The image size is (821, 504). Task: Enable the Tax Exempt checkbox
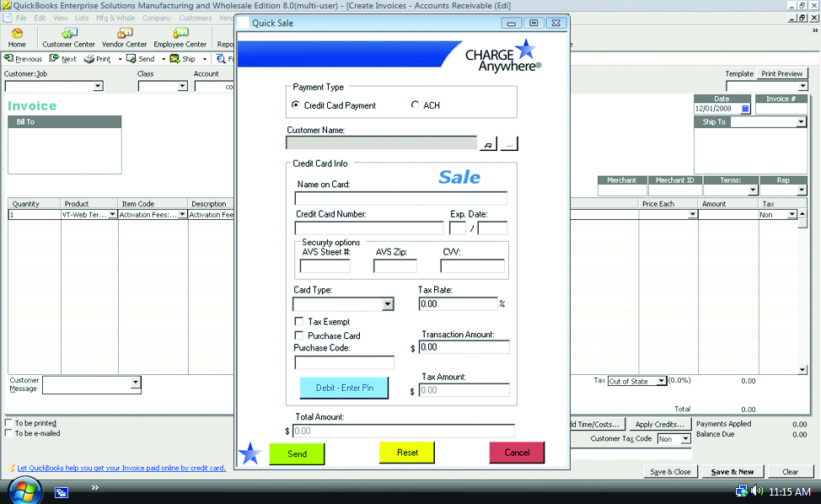click(x=299, y=322)
